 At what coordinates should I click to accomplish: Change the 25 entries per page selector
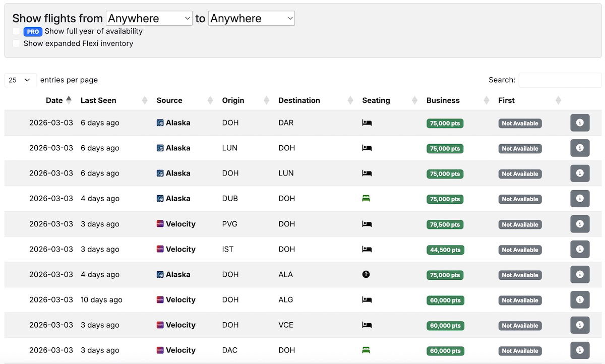tap(21, 80)
